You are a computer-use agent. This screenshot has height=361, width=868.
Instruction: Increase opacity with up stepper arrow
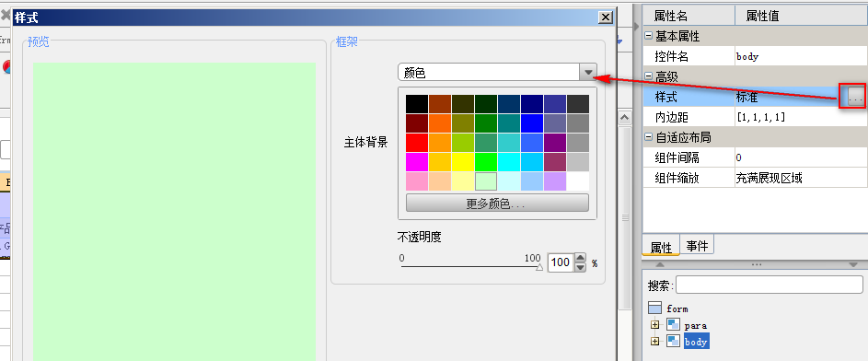click(580, 258)
